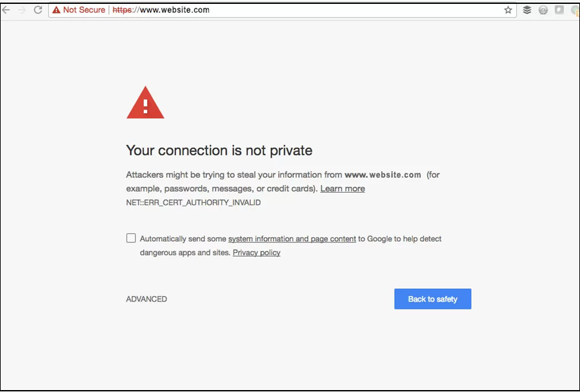
Task: Enable automatically sending system information to Google
Action: point(131,238)
